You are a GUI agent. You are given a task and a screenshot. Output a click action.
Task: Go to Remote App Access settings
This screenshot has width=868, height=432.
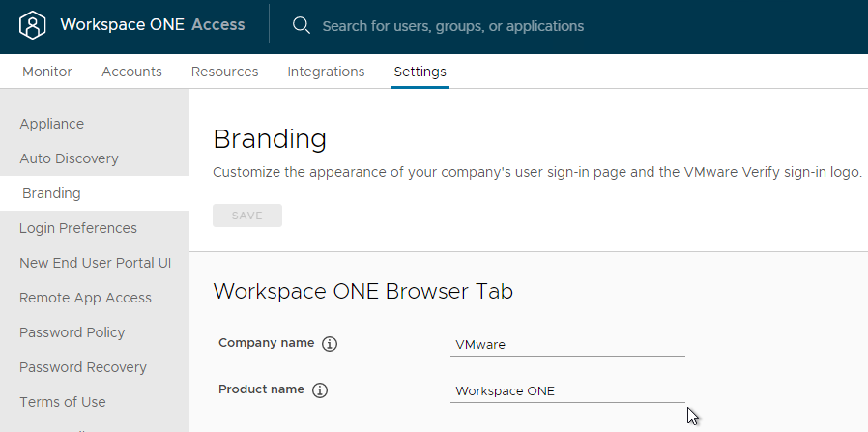[x=95, y=298]
